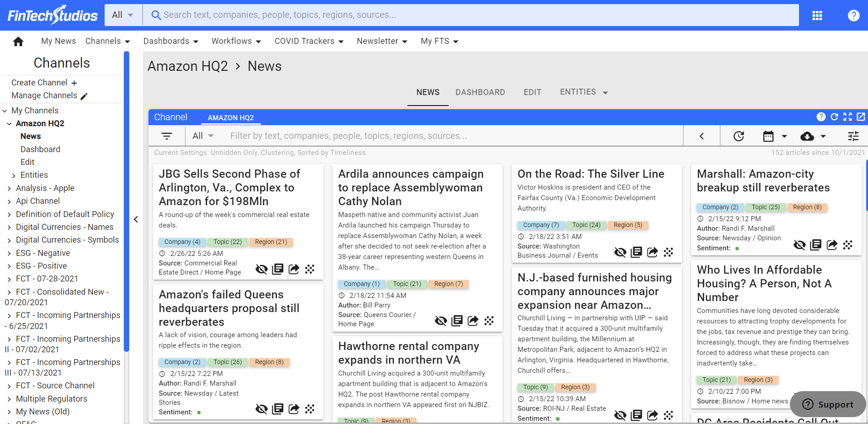Switch to the DASHBOARD tab
The height and width of the screenshot is (424, 868).
click(480, 92)
